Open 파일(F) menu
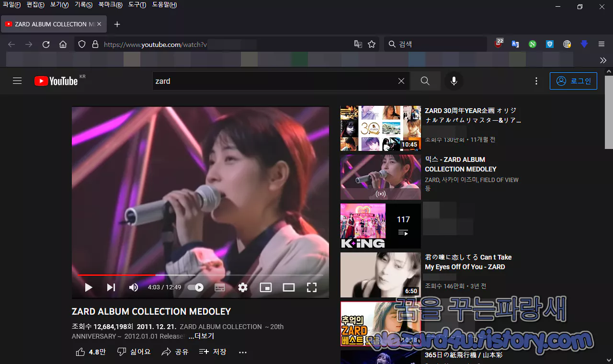 (12, 5)
